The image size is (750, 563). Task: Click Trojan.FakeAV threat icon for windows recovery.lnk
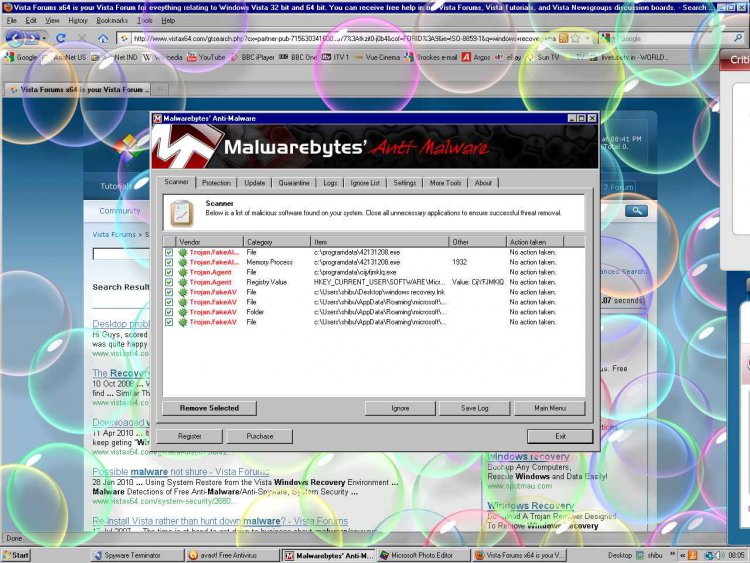pos(183,292)
